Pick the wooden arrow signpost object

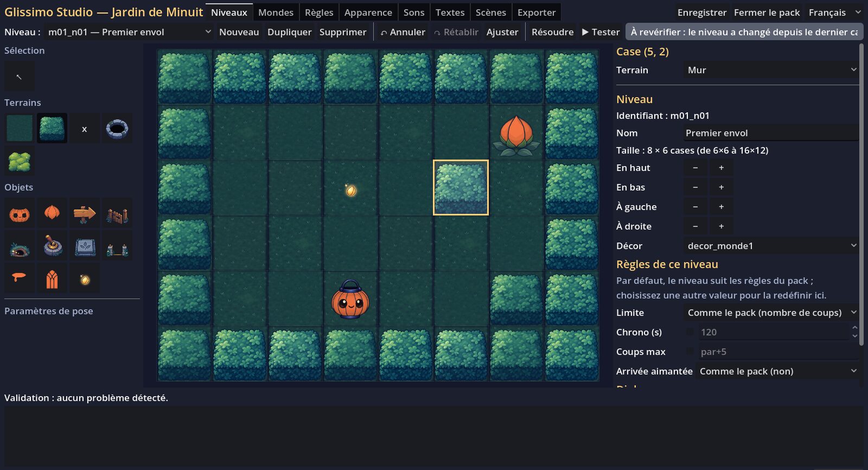[x=85, y=213]
